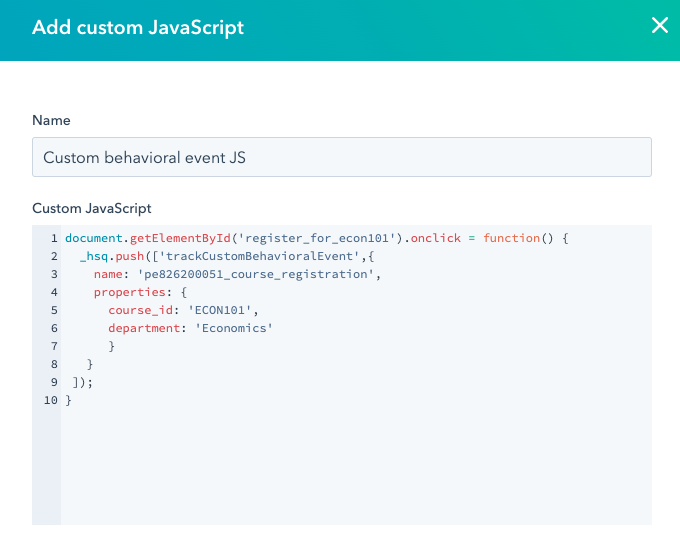Select line number 2 in editor gutter
The height and width of the screenshot is (534, 680).
coord(52,256)
